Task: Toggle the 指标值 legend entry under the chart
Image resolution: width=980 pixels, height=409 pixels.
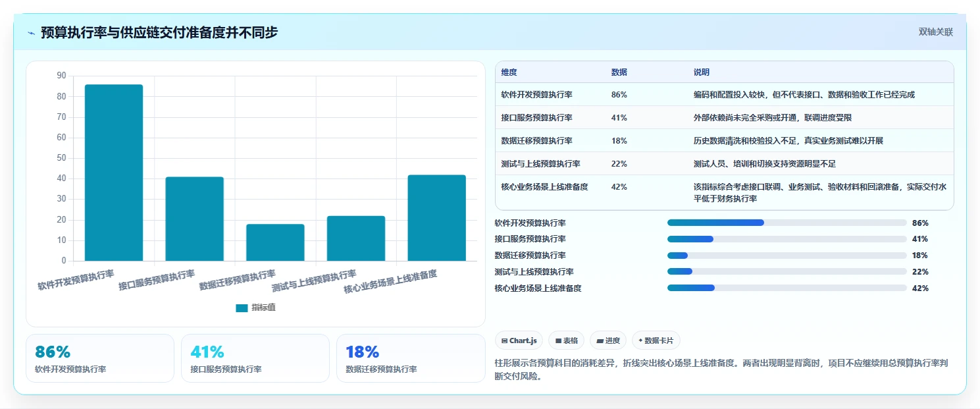Action: [255, 308]
